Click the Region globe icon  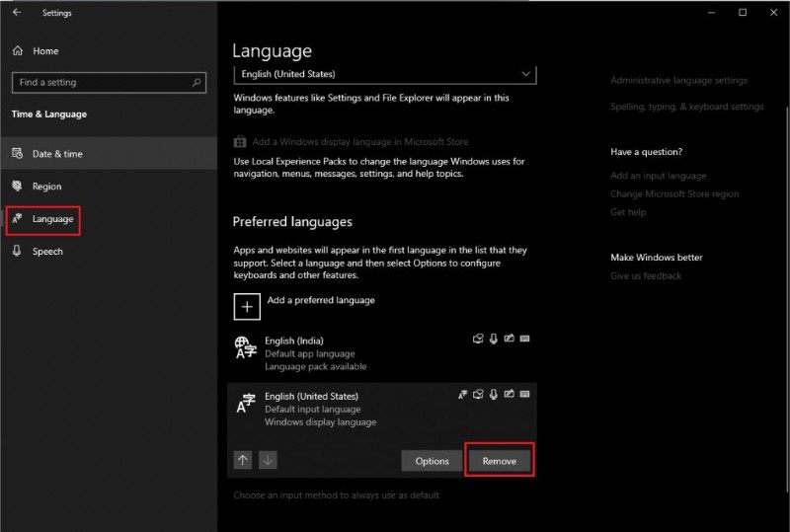pos(17,186)
